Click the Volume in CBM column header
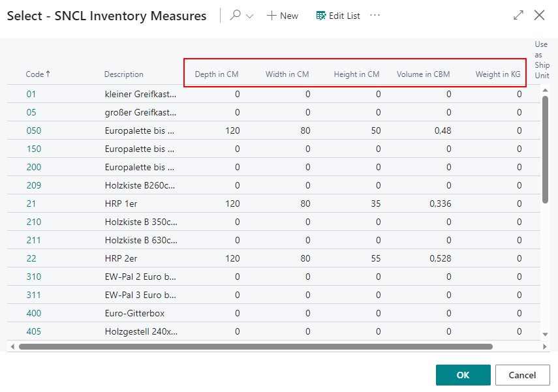558x392 pixels. [423, 74]
